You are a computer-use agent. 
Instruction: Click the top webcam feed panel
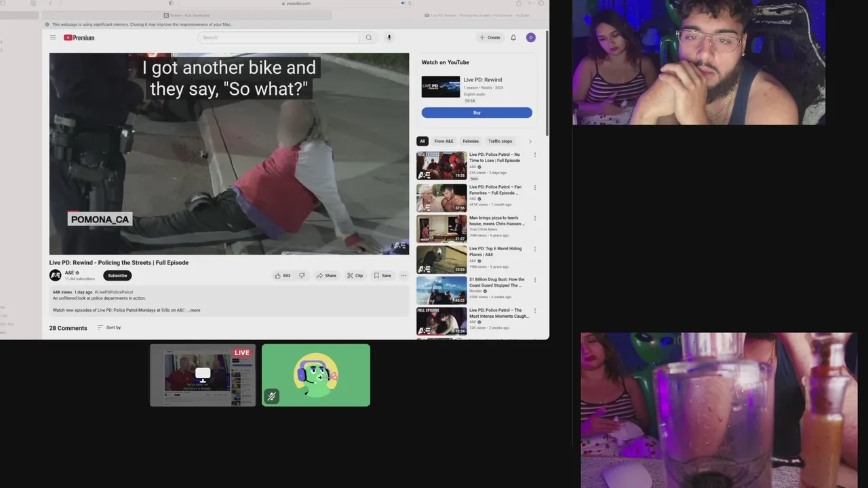click(x=698, y=62)
